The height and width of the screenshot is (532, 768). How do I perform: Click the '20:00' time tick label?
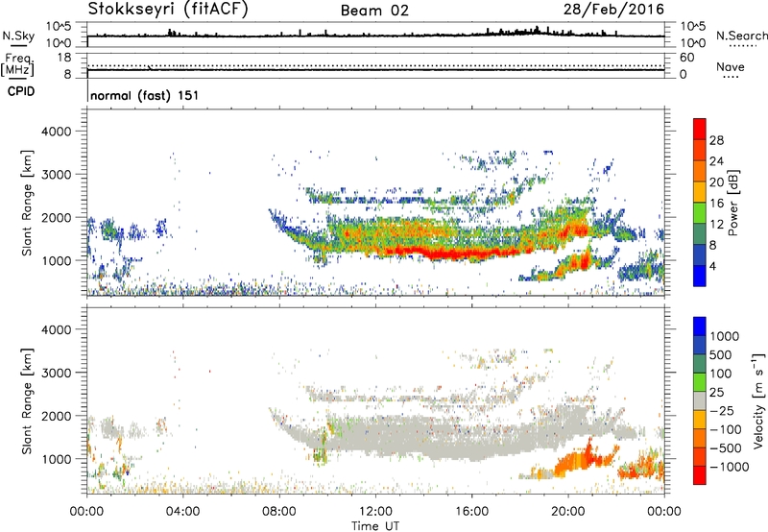click(x=568, y=512)
